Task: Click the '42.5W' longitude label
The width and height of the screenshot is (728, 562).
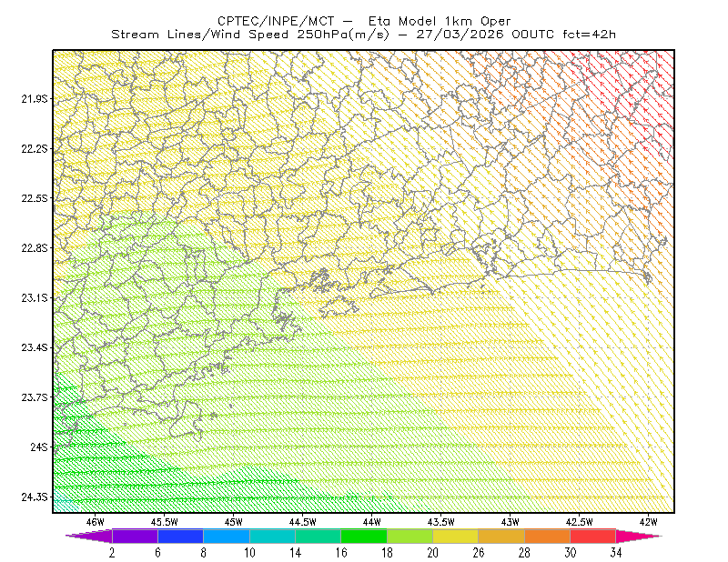Action: click(580, 522)
